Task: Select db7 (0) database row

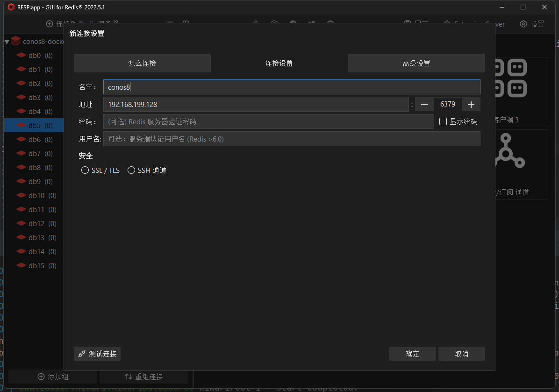Action: [34, 154]
